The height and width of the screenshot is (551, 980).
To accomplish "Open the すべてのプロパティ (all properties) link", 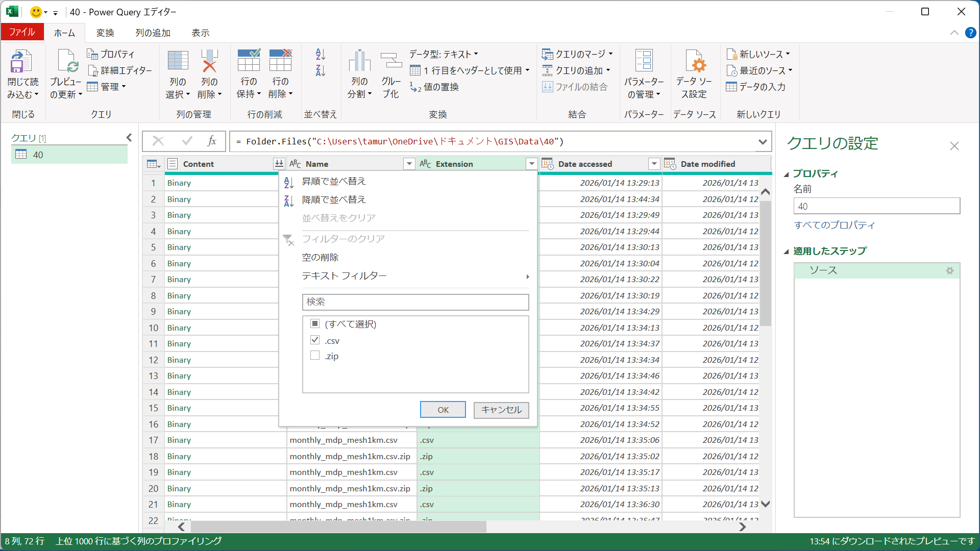I will (834, 225).
